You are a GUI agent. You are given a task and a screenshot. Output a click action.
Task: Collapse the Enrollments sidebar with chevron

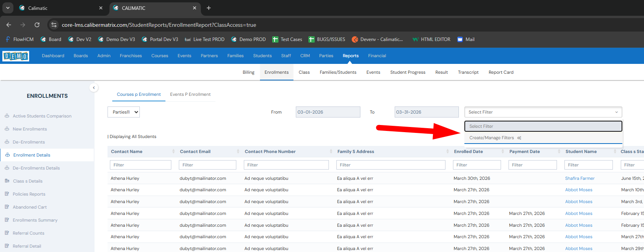[94, 88]
